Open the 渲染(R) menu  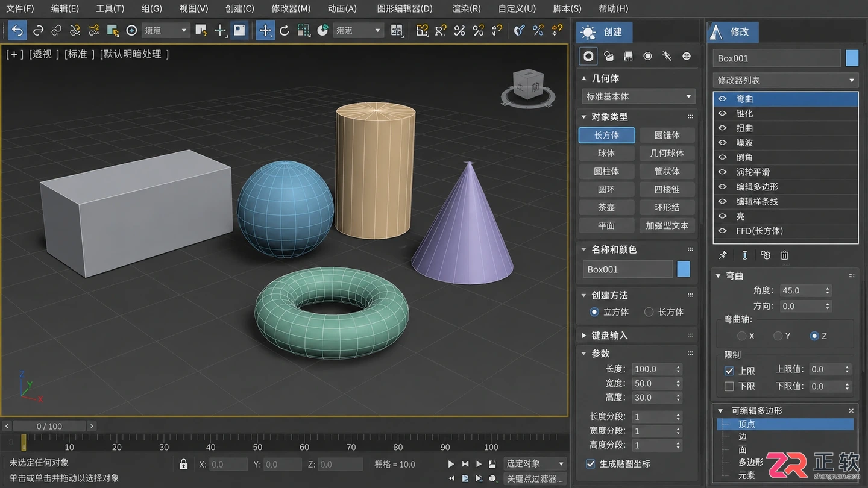(467, 8)
